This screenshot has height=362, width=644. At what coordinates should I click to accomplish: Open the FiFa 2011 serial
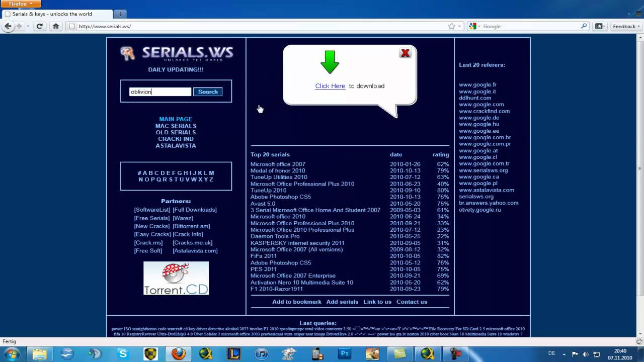264,256
